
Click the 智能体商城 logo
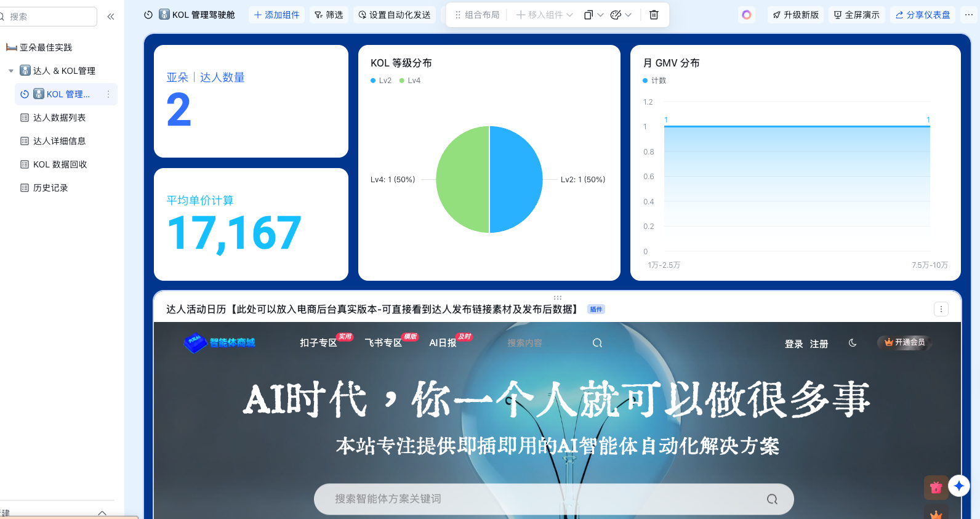[220, 342]
